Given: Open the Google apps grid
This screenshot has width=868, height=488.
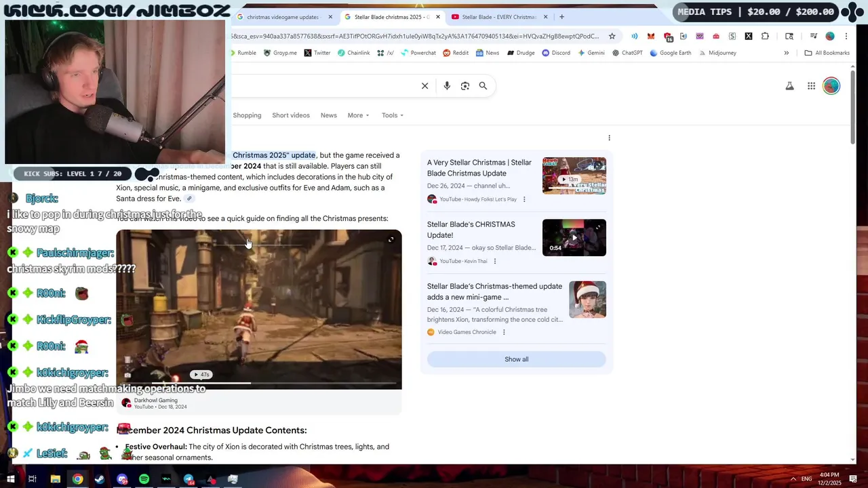Looking at the screenshot, I should 811,86.
